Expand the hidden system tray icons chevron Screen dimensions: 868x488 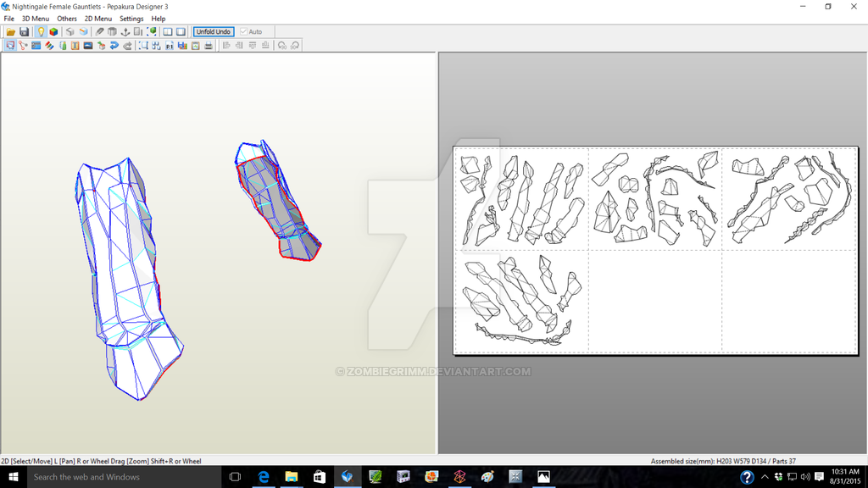coord(765,477)
